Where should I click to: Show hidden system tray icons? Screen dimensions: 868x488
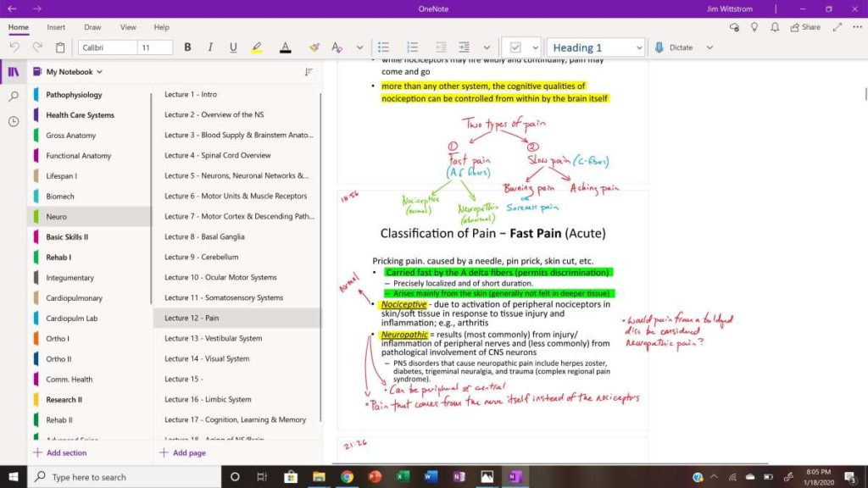tap(714, 477)
